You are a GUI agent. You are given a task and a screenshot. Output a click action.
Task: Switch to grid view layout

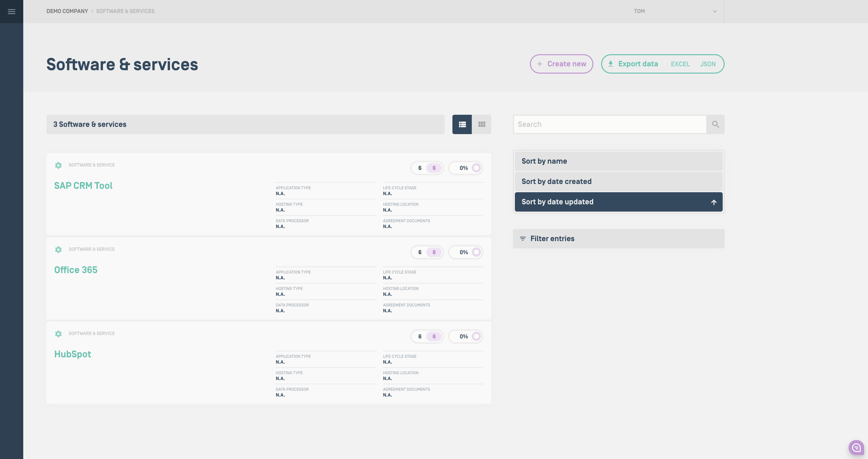click(x=481, y=124)
